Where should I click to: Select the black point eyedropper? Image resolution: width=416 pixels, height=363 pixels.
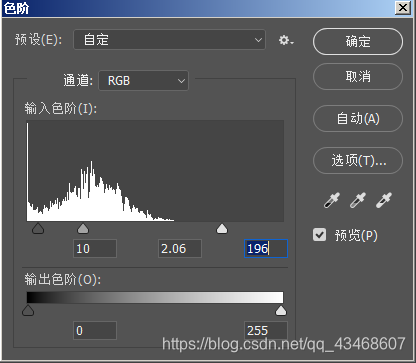point(332,200)
